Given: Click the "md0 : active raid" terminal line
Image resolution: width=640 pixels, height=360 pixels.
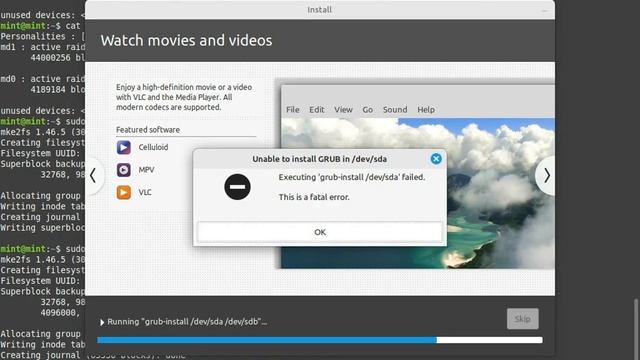Looking at the screenshot, I should coord(42,79).
